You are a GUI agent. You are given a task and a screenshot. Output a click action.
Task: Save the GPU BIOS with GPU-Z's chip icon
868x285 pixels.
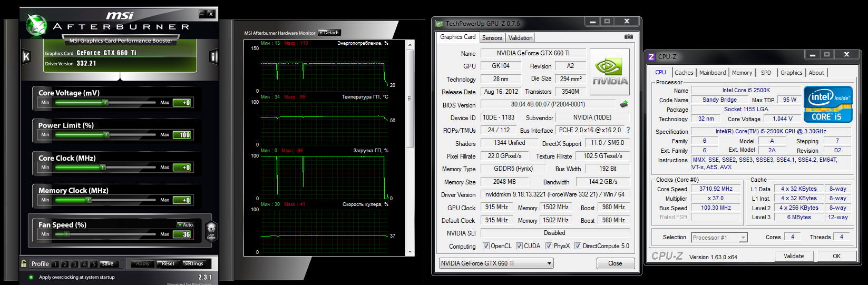(x=624, y=104)
